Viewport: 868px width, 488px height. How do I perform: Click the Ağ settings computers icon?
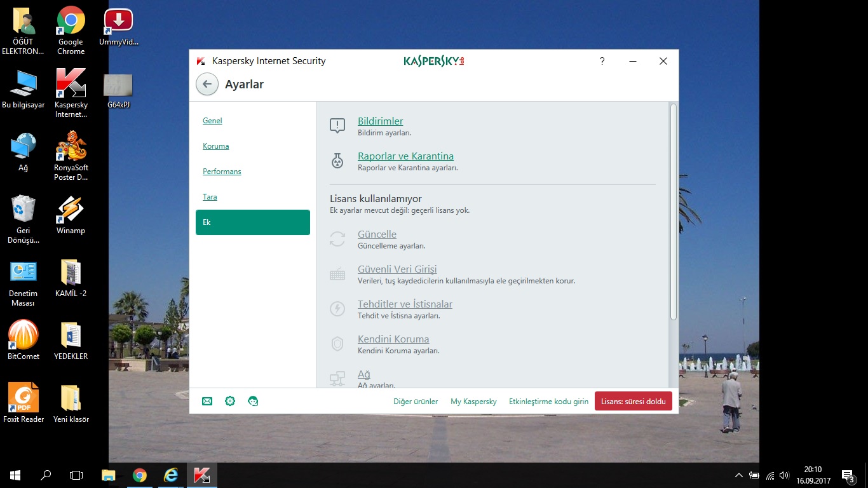[337, 379]
